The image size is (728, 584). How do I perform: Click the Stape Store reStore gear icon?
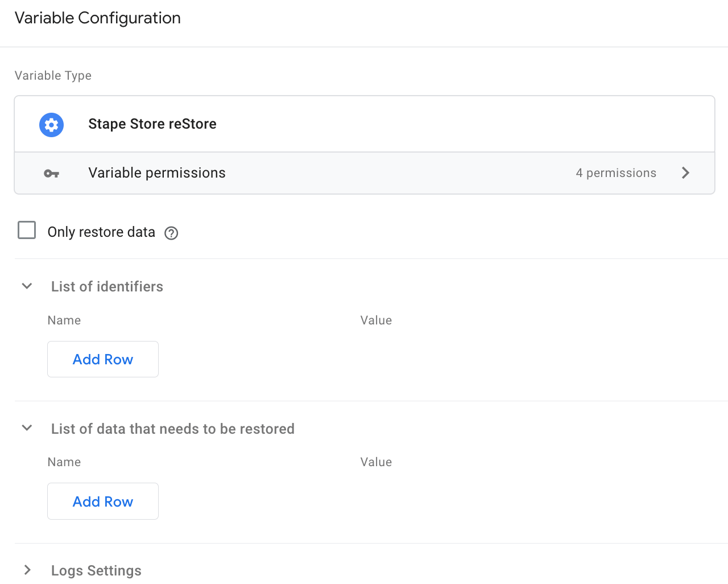pyautogui.click(x=51, y=125)
